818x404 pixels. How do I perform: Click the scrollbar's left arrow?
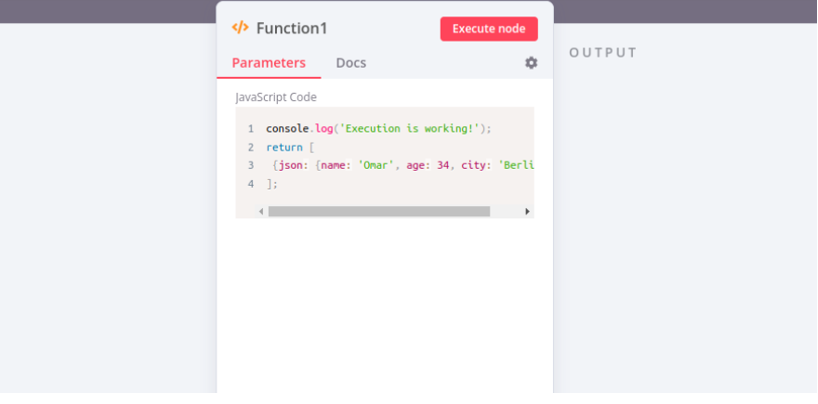261,211
